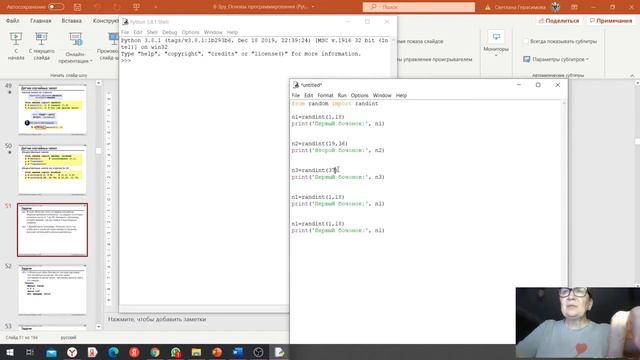640x360 pixels.
Task: Collapse the ribbon with chevron
Action: (x=632, y=76)
